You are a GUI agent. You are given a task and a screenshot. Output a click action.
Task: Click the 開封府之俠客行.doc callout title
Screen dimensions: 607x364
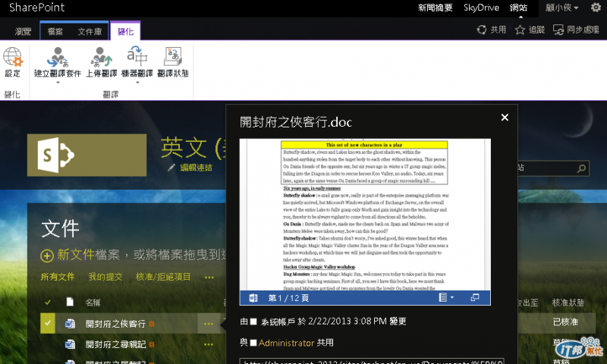pyautogui.click(x=296, y=122)
